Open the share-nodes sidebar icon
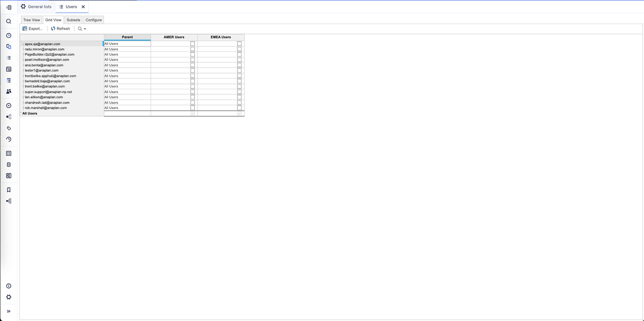The height and width of the screenshot is (321, 644). click(x=9, y=117)
